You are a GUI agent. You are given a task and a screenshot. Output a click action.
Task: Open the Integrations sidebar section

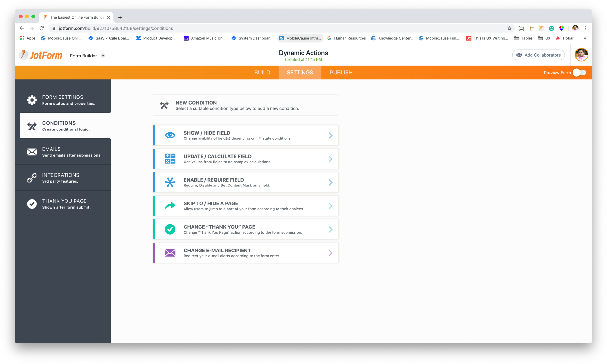pos(63,178)
